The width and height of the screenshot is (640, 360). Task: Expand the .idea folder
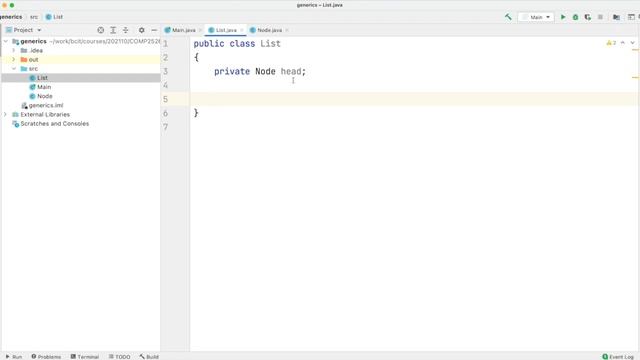pos(14,51)
